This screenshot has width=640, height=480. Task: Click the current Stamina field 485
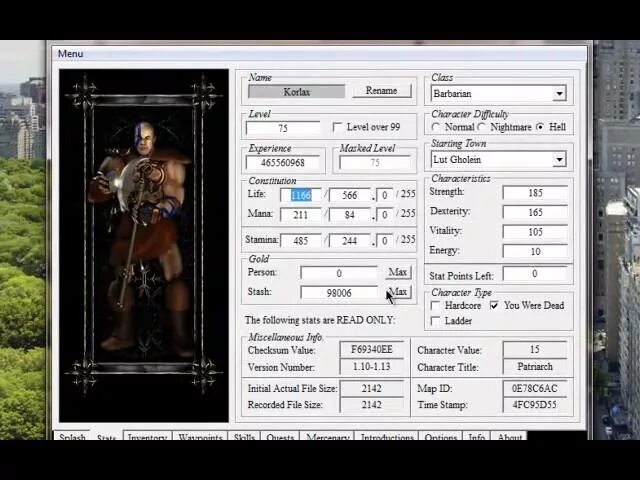pyautogui.click(x=301, y=241)
